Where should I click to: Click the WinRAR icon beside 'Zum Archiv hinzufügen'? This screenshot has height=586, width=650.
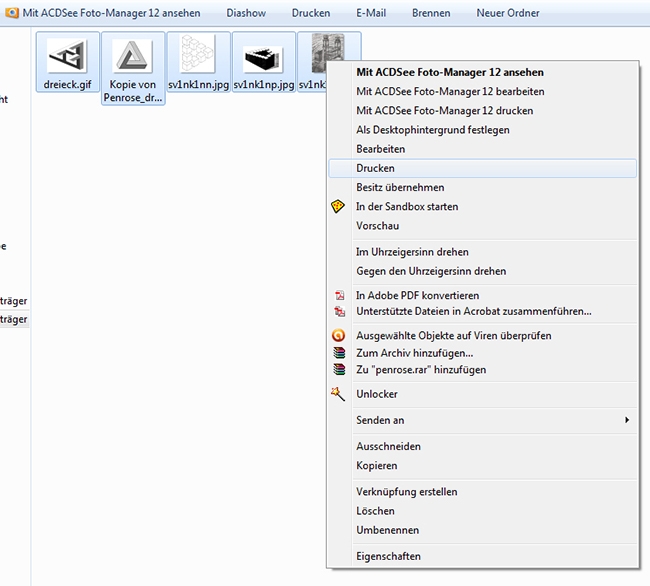(339, 353)
